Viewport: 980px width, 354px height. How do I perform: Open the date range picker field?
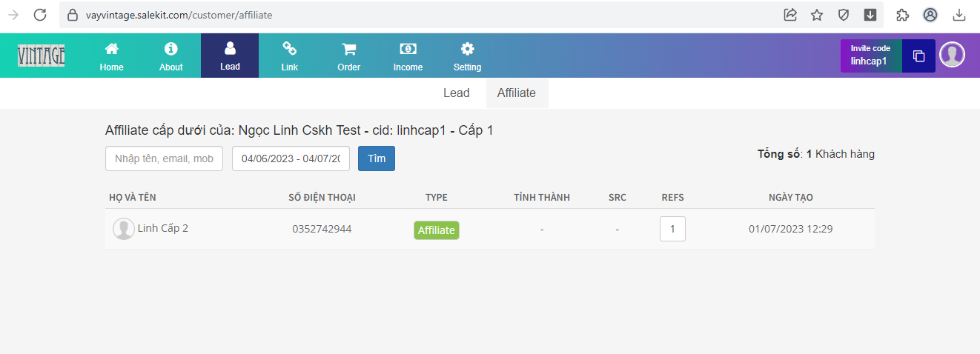(291, 158)
